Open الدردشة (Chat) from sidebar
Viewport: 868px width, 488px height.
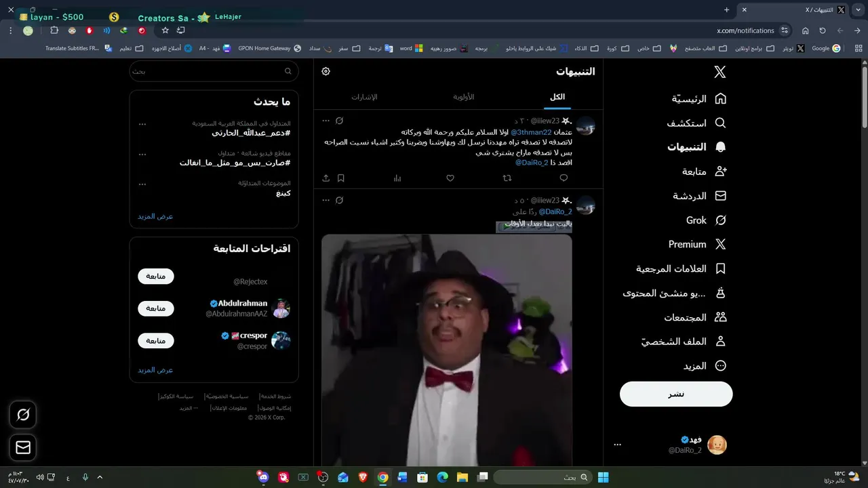pyautogui.click(x=699, y=196)
